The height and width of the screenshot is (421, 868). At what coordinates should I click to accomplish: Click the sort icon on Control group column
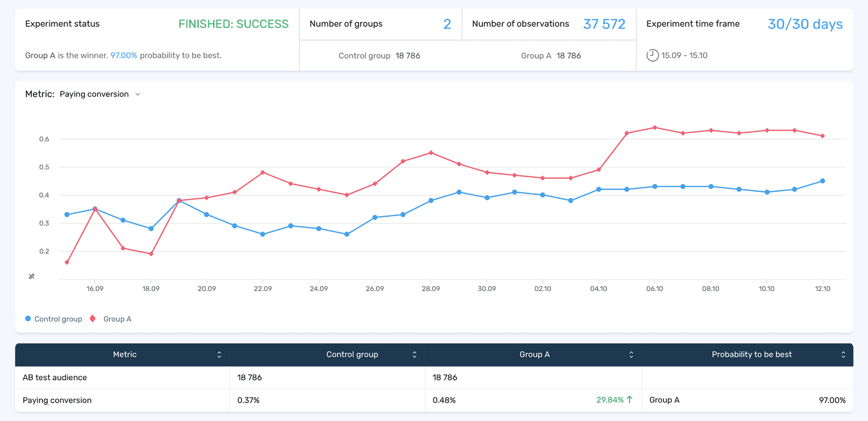pyautogui.click(x=414, y=355)
